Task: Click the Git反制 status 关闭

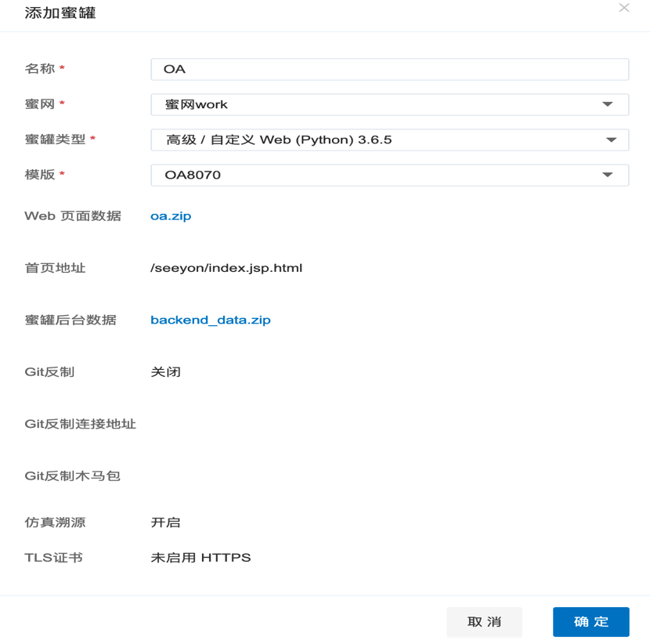Action: point(165,371)
